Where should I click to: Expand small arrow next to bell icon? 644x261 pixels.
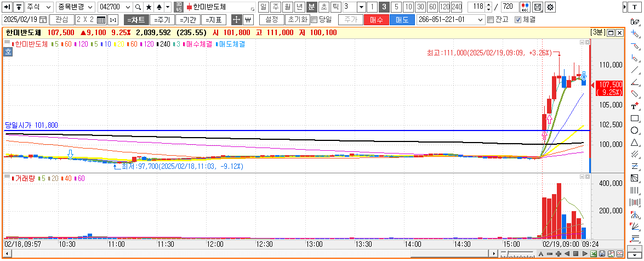(x=168, y=7)
